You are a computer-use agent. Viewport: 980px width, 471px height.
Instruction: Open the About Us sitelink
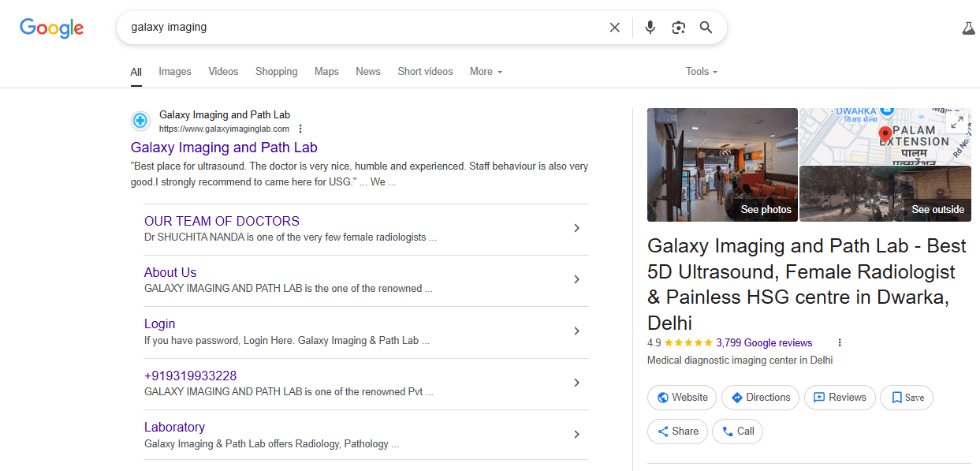tap(170, 272)
